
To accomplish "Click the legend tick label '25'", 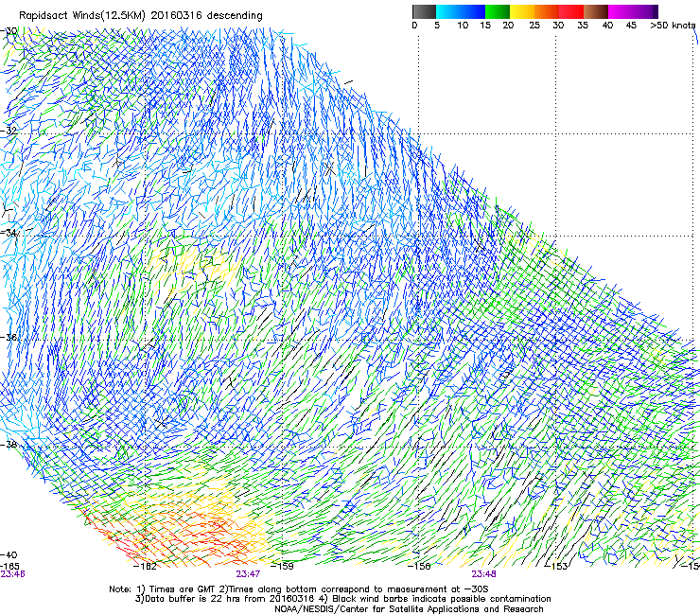I will click(x=534, y=26).
